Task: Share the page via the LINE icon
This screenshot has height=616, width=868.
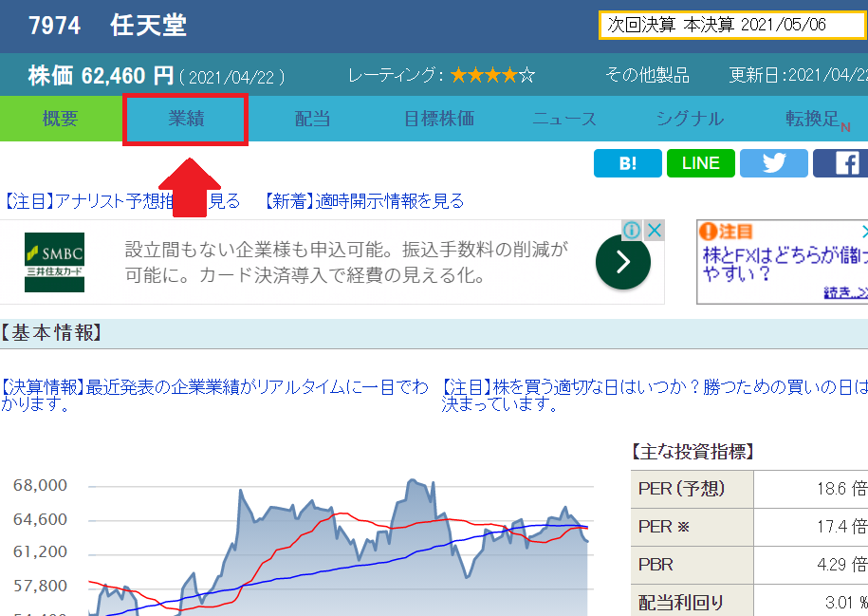Action: coord(700,163)
